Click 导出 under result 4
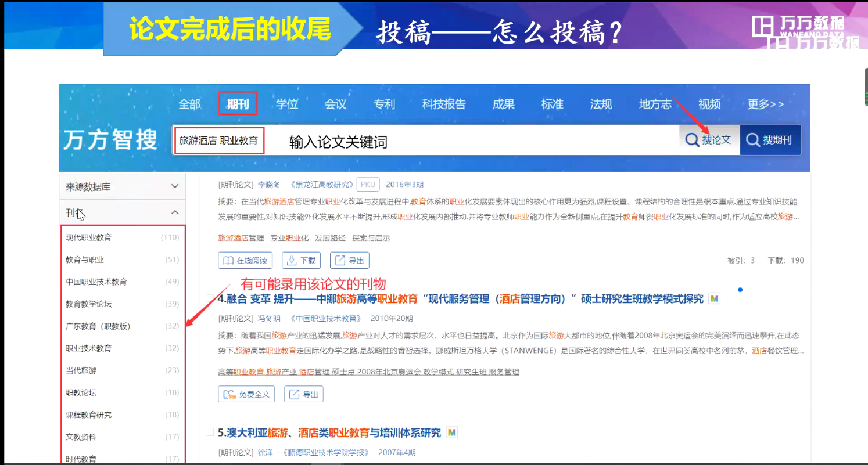868x465 pixels. pos(303,394)
